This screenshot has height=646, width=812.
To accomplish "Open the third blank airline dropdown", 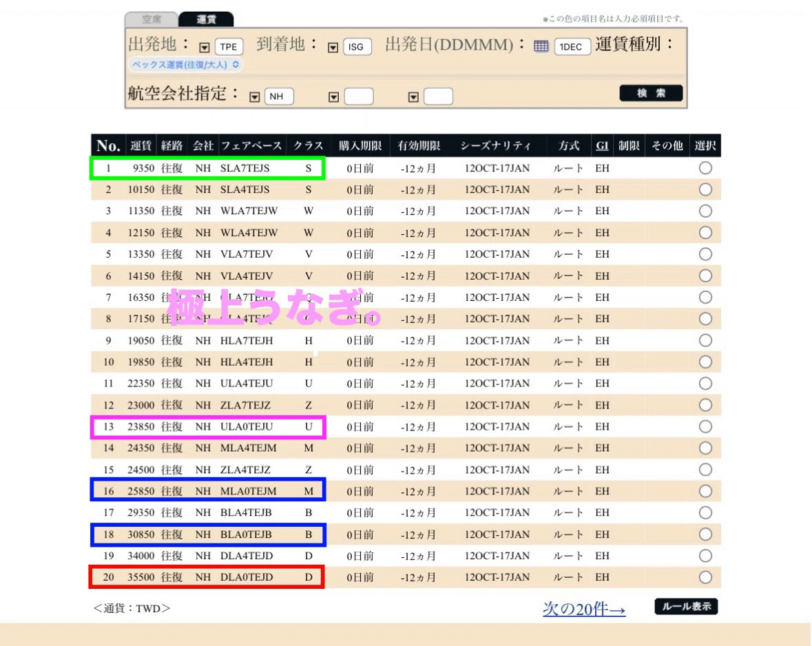I will pyautogui.click(x=412, y=96).
